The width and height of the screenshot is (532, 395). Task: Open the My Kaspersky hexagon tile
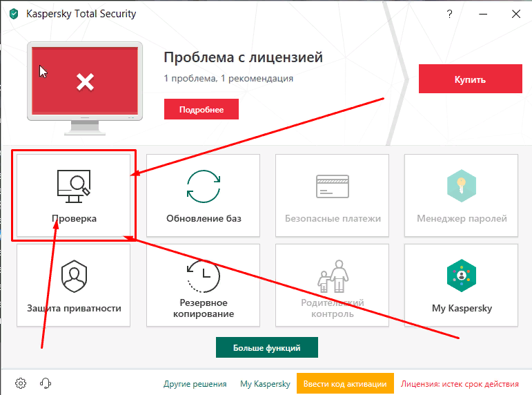coord(461,285)
